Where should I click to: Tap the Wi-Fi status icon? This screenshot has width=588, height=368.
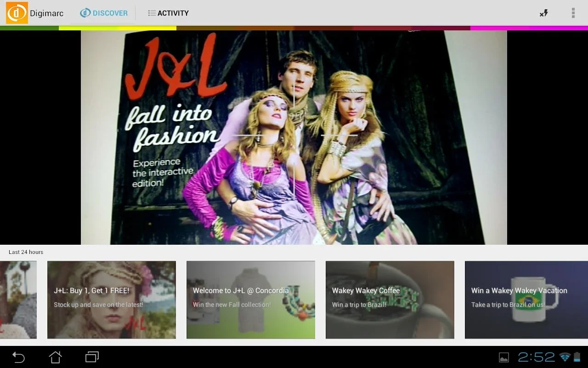(565, 357)
